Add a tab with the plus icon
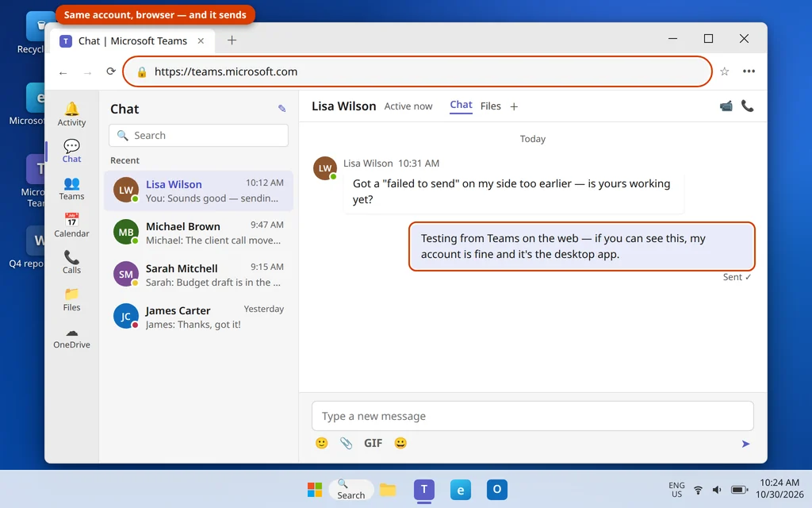Image resolution: width=812 pixels, height=508 pixels. click(x=514, y=107)
